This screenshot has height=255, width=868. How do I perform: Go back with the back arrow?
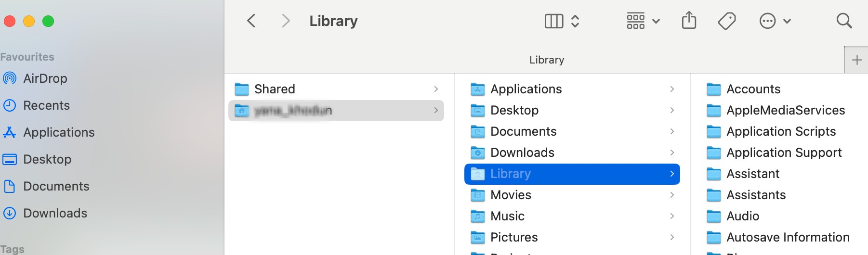251,21
